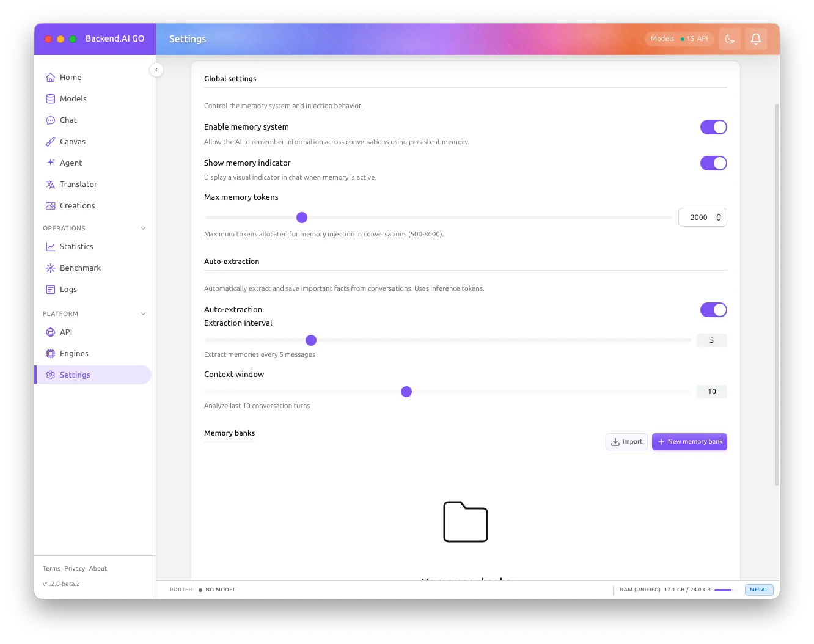Open the Engines page
The width and height of the screenshot is (814, 644).
point(74,353)
